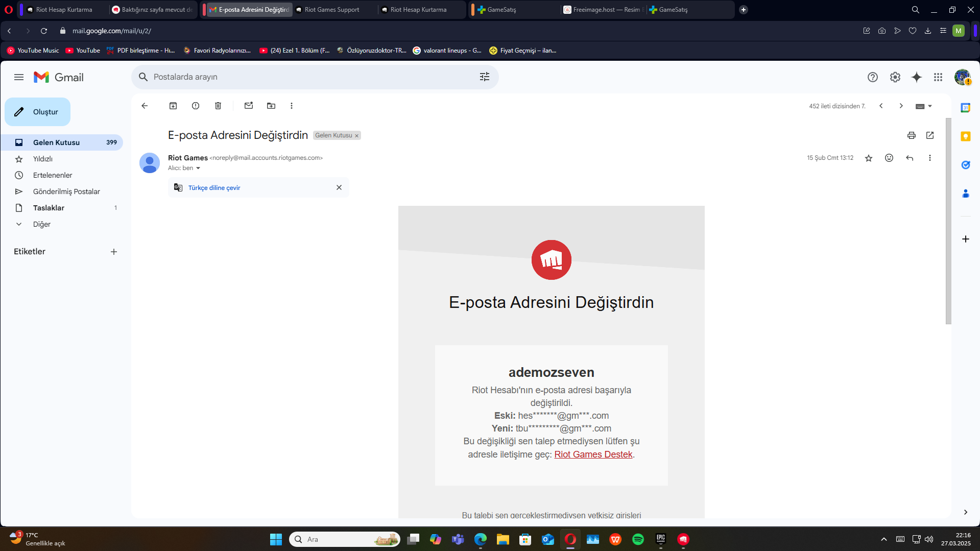Archive this email
This screenshot has height=551, width=980.
pyautogui.click(x=173, y=106)
